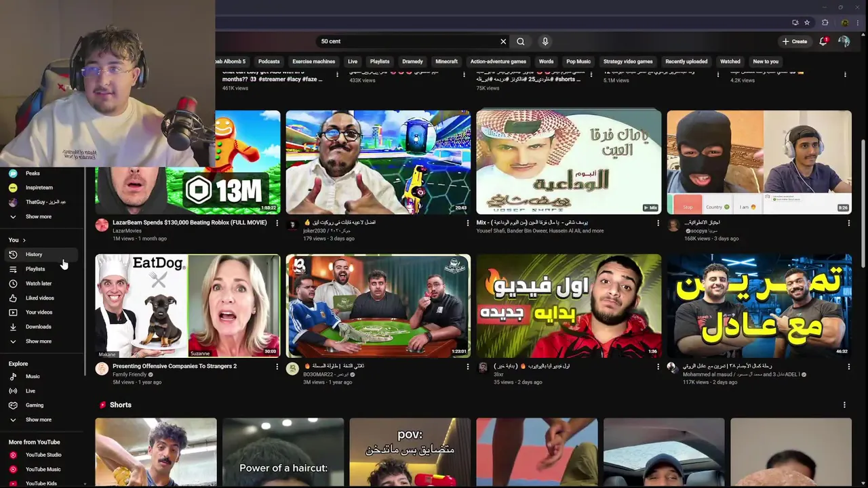This screenshot has height=488, width=868.
Task: Open History in the sidebar
Action: click(x=42, y=255)
